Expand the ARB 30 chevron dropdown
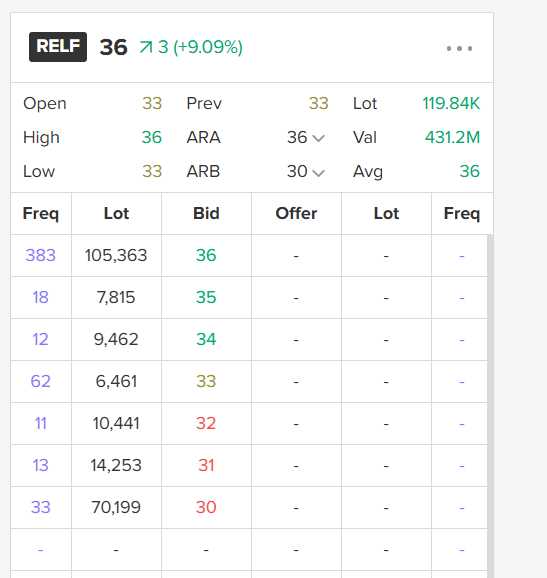This screenshot has height=578, width=547. [x=318, y=172]
